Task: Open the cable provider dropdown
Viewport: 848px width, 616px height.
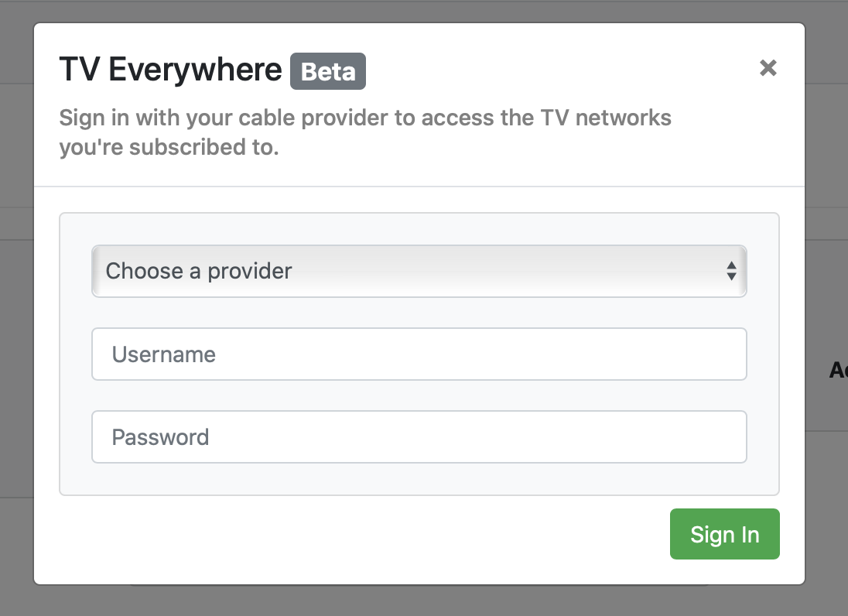Action: point(419,271)
